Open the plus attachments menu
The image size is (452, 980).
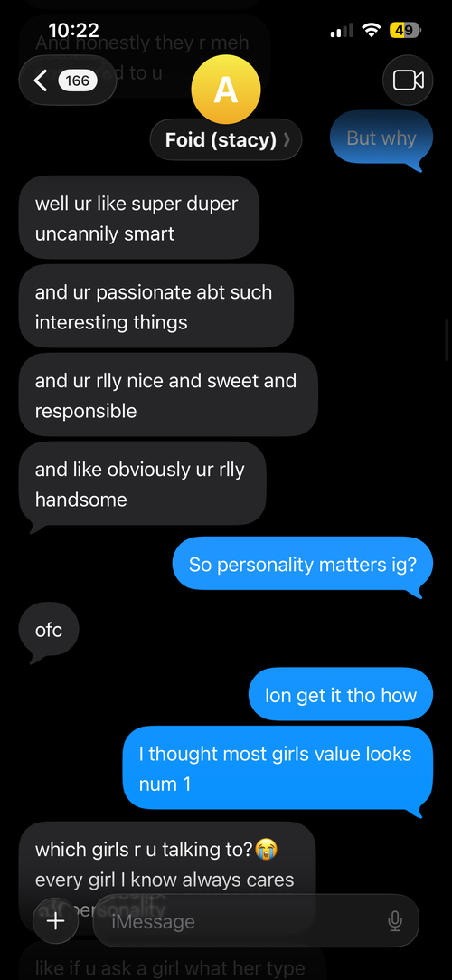click(x=56, y=920)
